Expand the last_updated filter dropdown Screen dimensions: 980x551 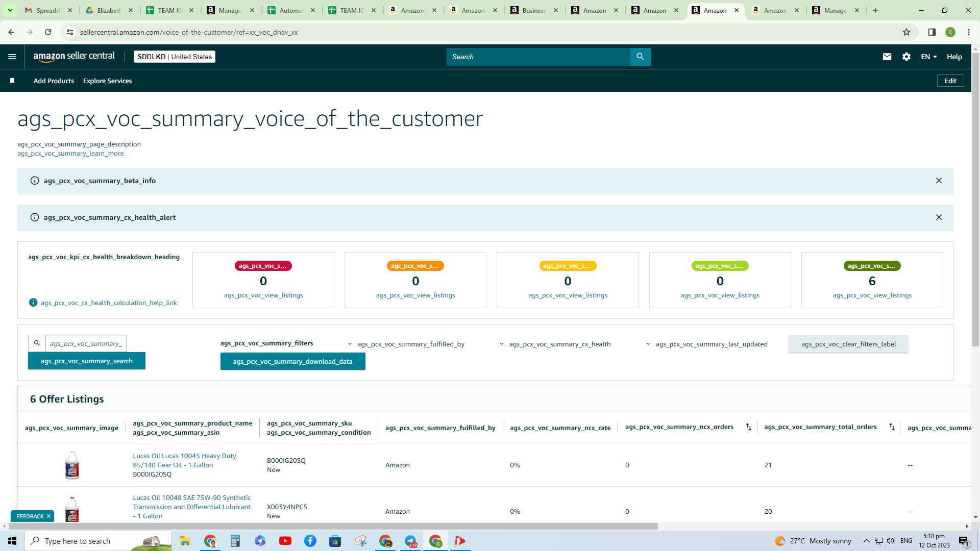point(707,344)
